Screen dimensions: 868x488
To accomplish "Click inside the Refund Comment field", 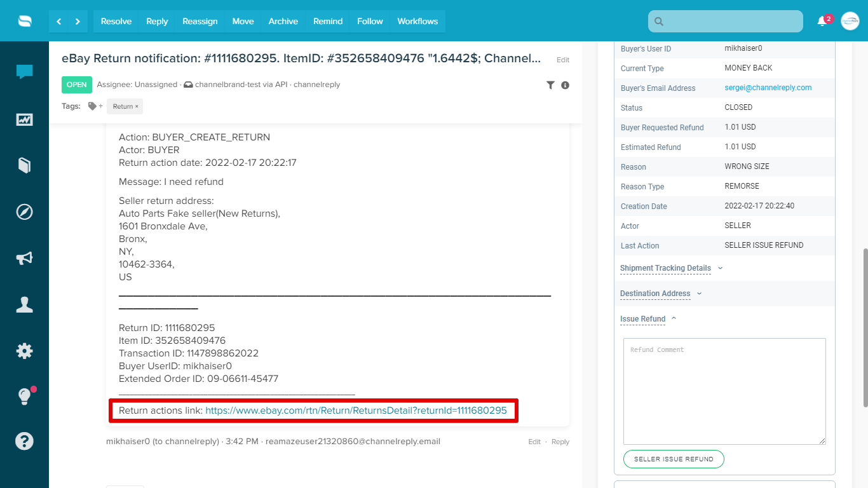I will pos(724,391).
